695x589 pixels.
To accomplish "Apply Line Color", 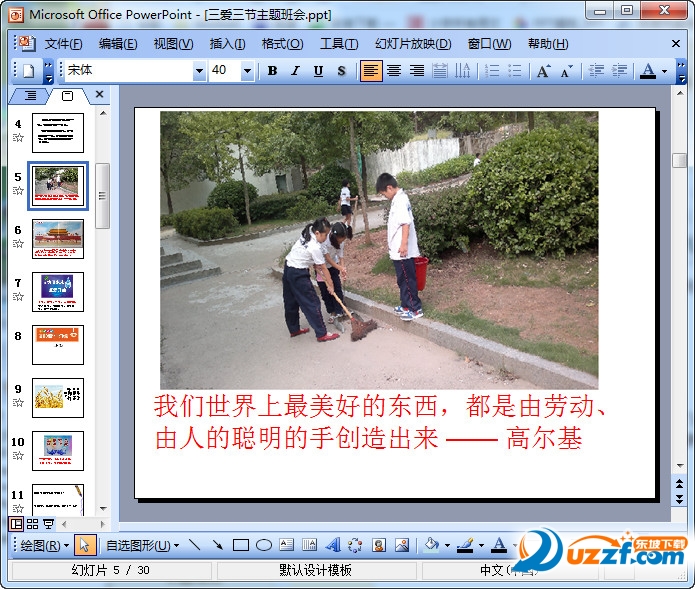I will (x=465, y=546).
